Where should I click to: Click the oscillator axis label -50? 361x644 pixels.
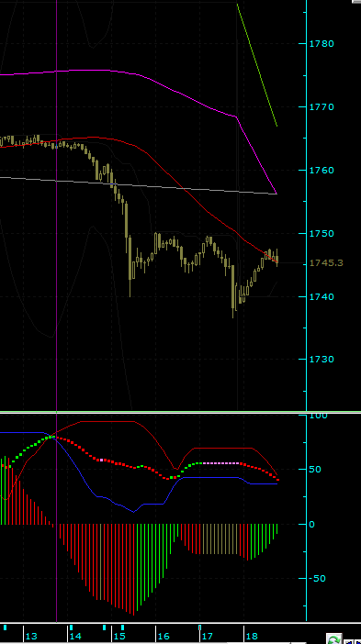(x=317, y=578)
